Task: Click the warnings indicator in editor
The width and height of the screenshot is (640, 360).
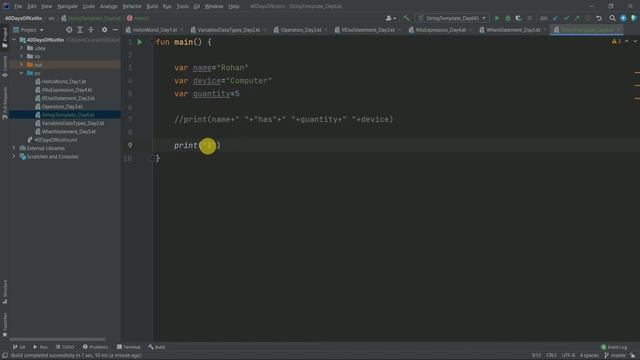Action: (x=616, y=42)
